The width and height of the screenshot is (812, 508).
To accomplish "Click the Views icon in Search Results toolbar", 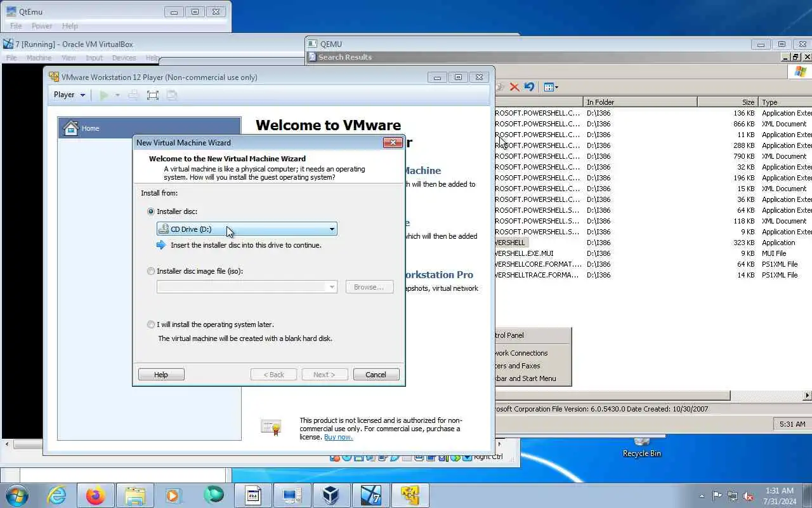I will (x=549, y=87).
